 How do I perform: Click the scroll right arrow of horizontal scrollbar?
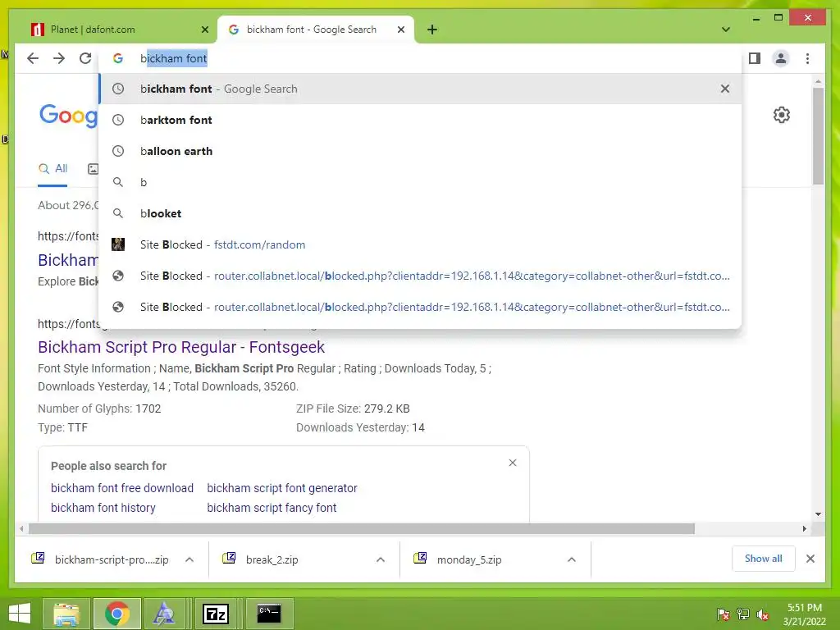pos(804,529)
